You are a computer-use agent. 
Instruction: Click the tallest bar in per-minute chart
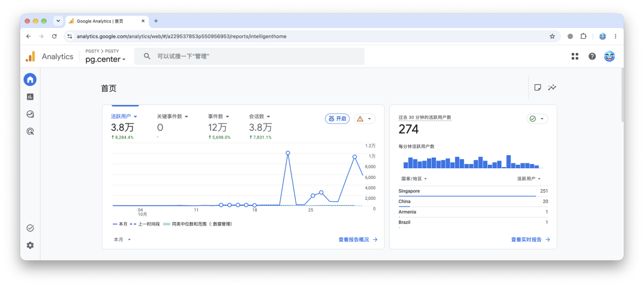coord(509,162)
